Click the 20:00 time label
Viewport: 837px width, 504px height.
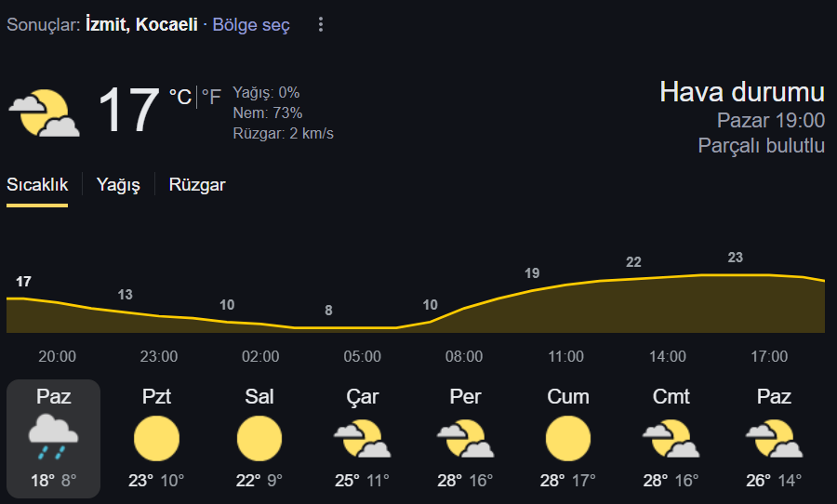point(57,356)
